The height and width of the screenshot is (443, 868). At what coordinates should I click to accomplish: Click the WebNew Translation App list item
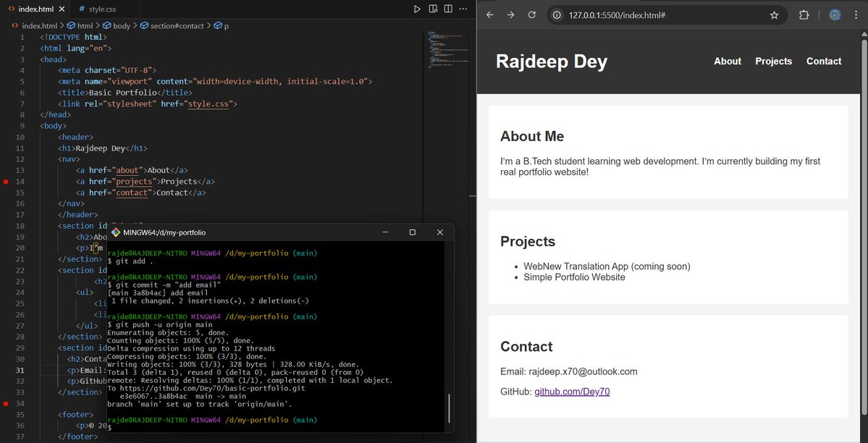tap(607, 266)
